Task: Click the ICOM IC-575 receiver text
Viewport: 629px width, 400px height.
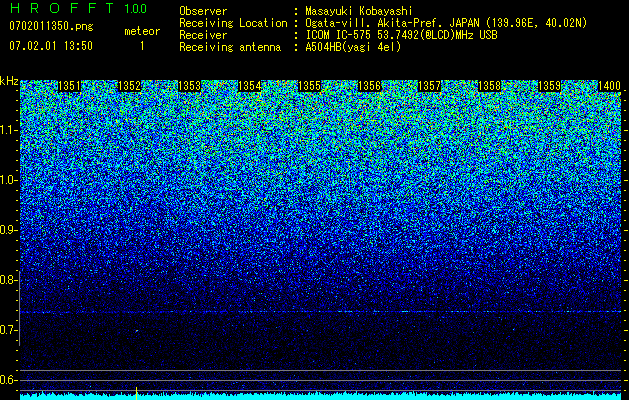Action: (340, 35)
